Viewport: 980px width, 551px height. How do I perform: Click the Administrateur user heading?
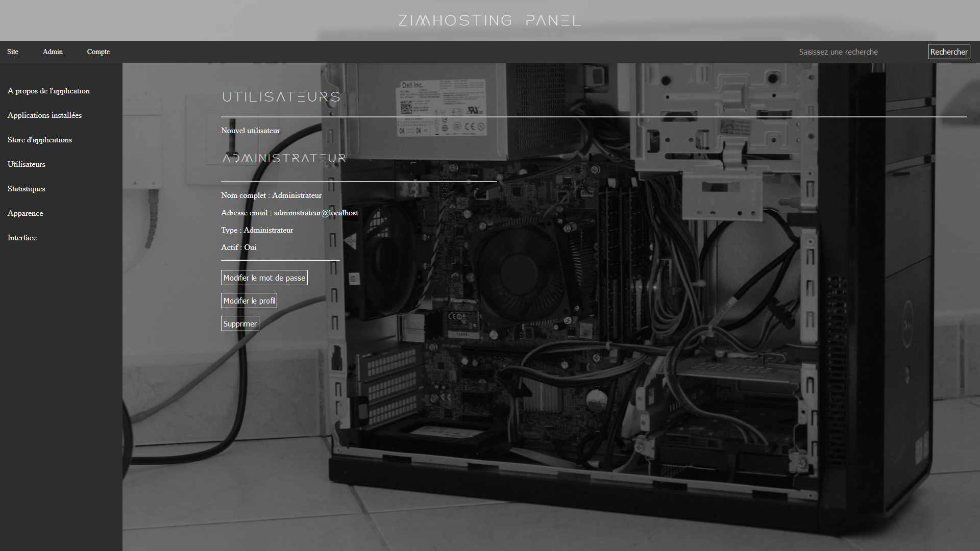[x=284, y=158]
